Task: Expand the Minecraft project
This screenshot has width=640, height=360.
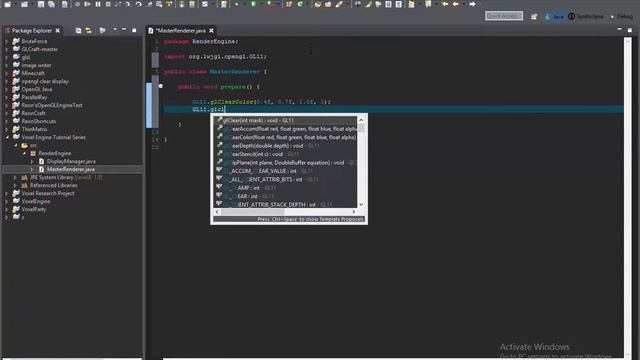Action: point(7,73)
